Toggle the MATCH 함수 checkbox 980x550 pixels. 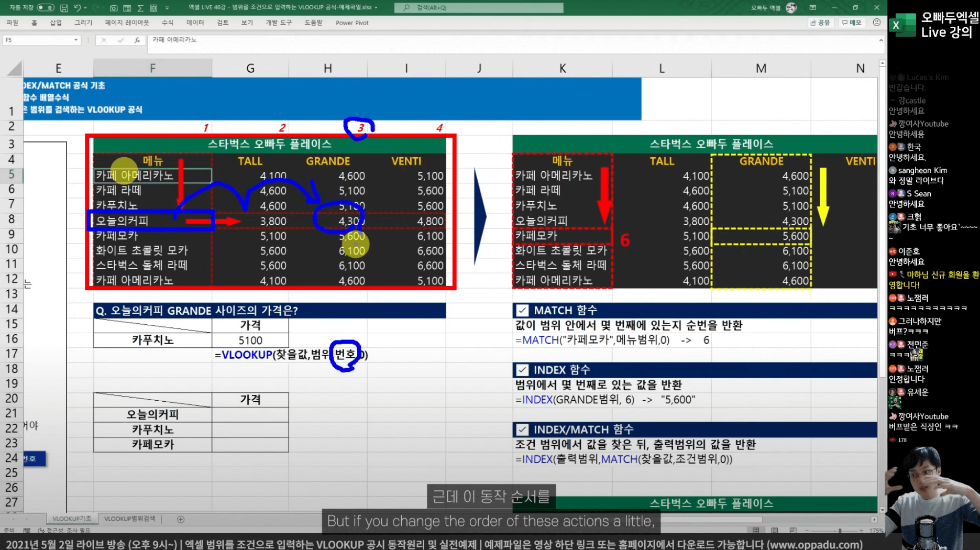click(522, 310)
